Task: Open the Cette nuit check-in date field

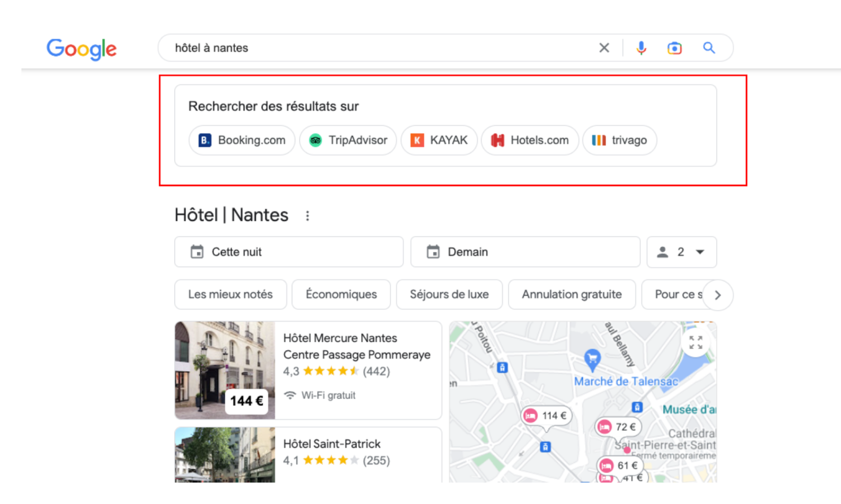Action: (x=289, y=252)
